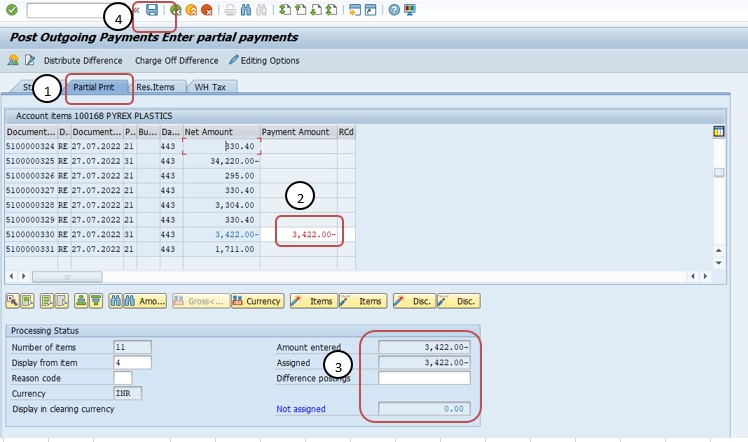Image resolution: width=748 pixels, height=442 pixels.
Task: Click the green Back icon
Action: point(176,10)
